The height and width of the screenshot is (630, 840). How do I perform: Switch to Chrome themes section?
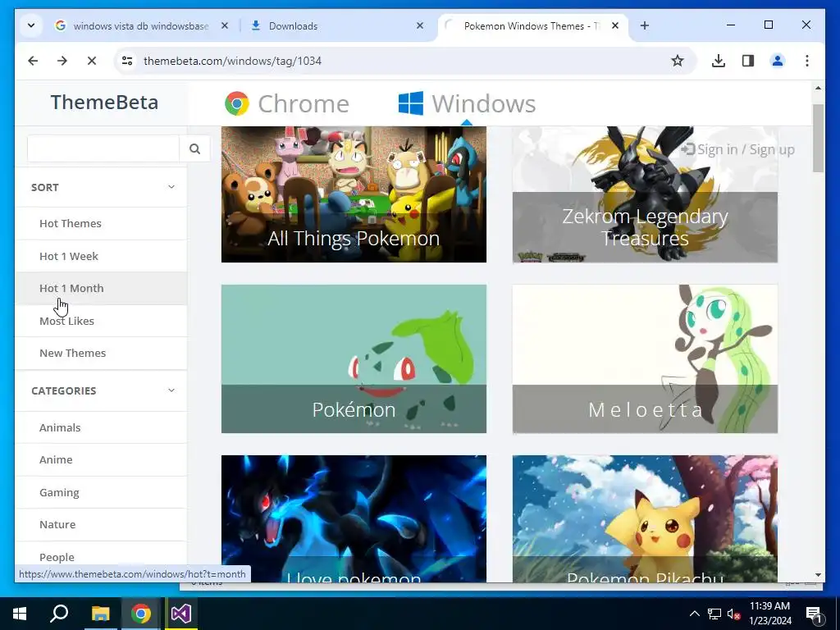[x=286, y=103]
